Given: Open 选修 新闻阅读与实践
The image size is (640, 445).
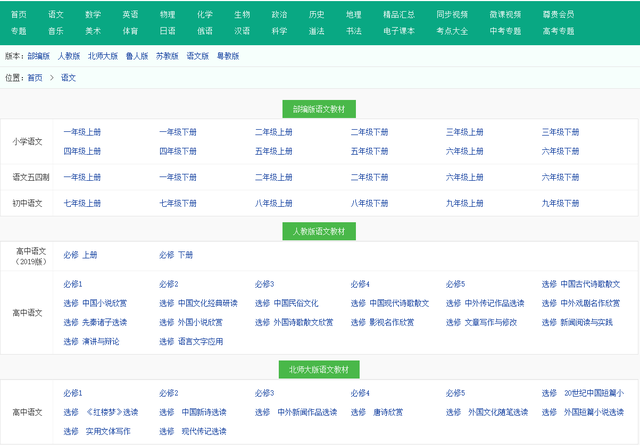Looking at the screenshot, I should [577, 322].
